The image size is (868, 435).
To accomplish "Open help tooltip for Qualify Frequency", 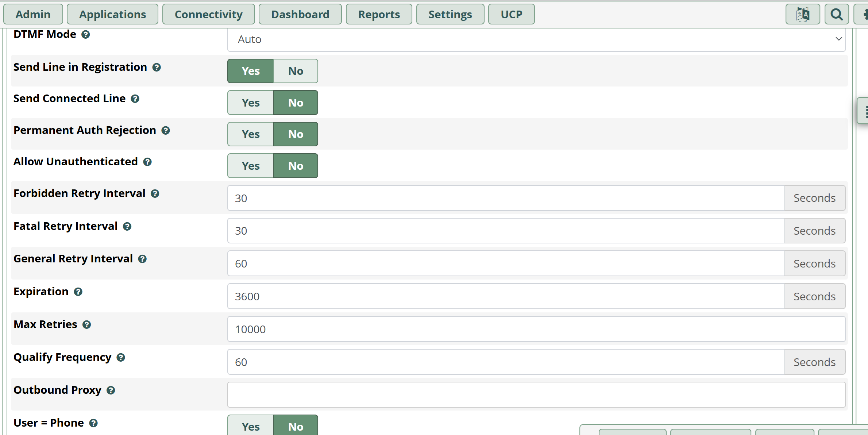I will 121,358.
